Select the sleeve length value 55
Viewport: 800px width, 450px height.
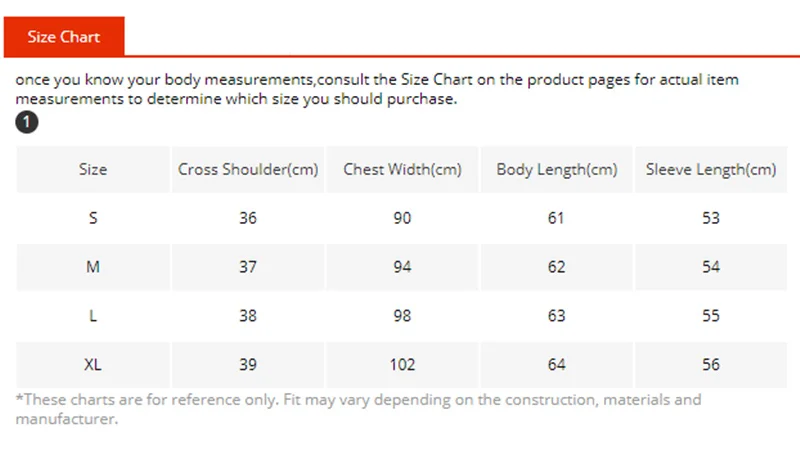tap(711, 316)
